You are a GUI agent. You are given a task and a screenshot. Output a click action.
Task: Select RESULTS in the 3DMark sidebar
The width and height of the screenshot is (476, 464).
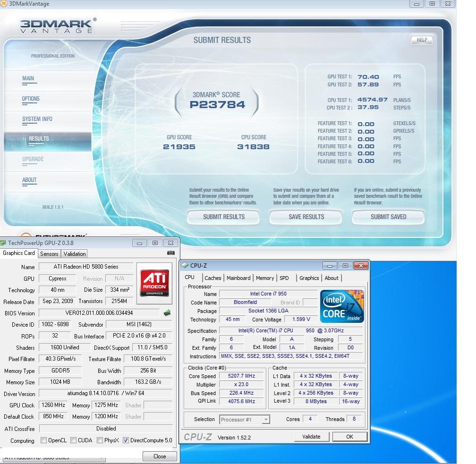coord(48,141)
